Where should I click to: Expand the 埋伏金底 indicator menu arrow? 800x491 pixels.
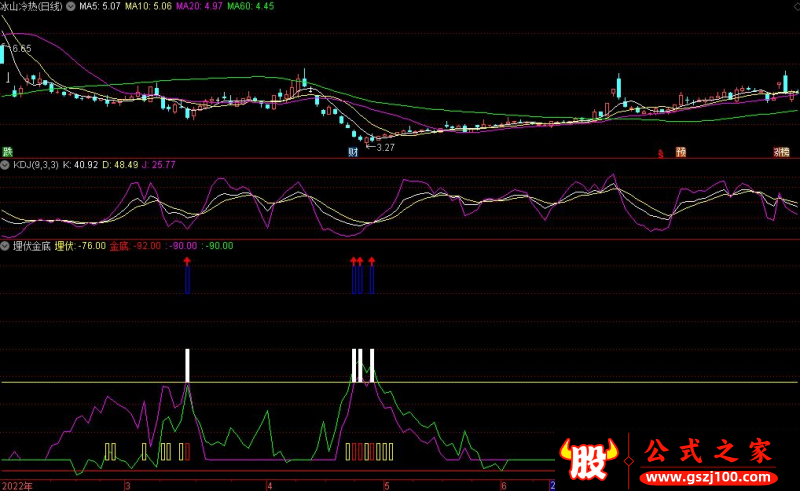(x=5, y=246)
